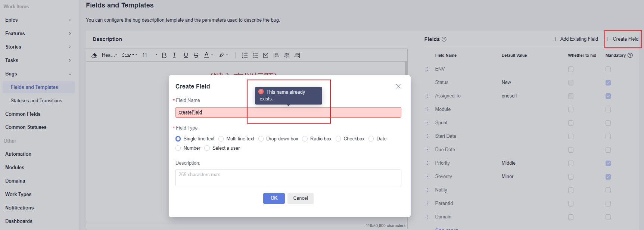Toggle strikethrough formatting in toolbar

(196, 55)
